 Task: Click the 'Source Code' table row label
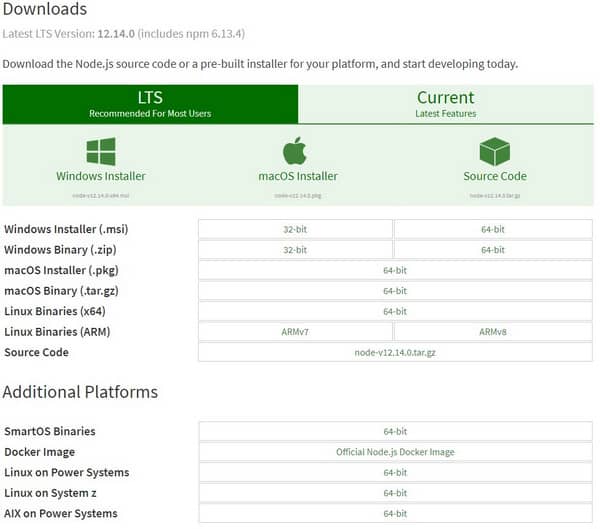coord(36,352)
